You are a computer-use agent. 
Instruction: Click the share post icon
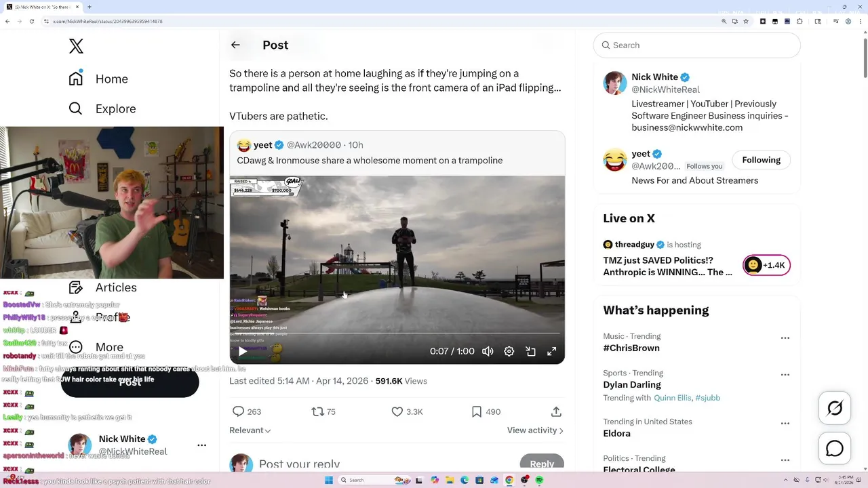[x=556, y=411]
